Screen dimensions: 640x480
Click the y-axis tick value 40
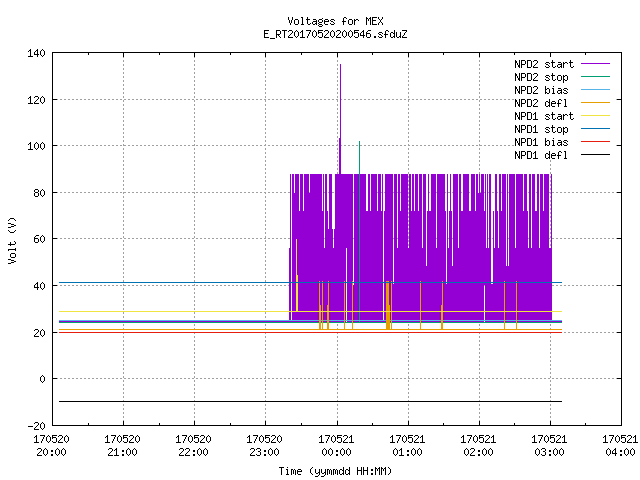39,286
